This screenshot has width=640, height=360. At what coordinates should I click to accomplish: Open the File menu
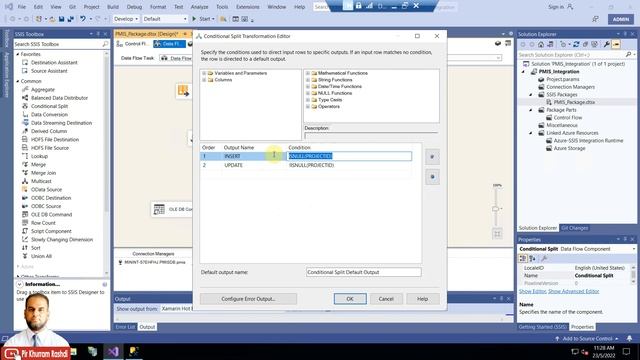[22, 7]
